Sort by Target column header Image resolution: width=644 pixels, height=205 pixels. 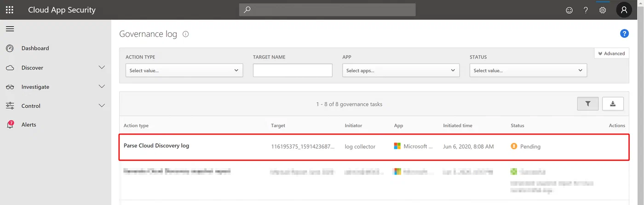278,125
